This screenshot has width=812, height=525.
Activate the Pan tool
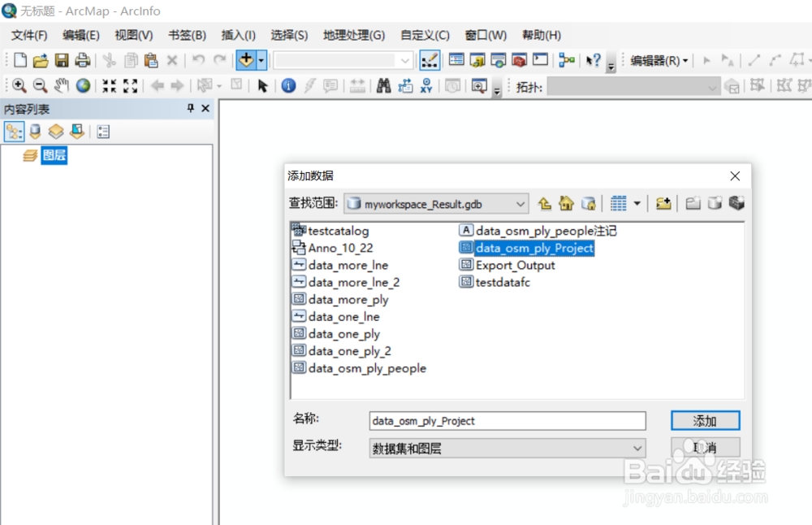point(61,85)
